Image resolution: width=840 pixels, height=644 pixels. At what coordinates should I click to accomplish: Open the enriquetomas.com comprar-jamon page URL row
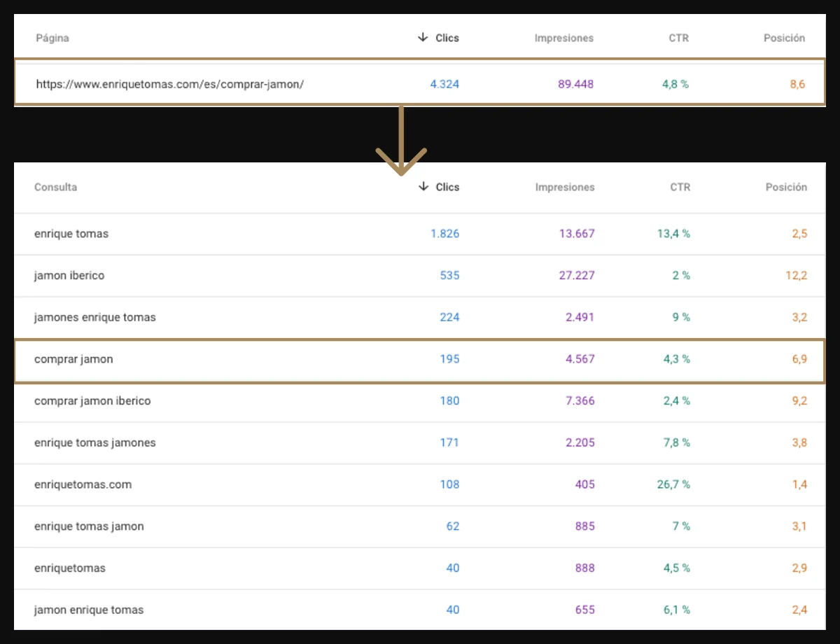[x=420, y=84]
